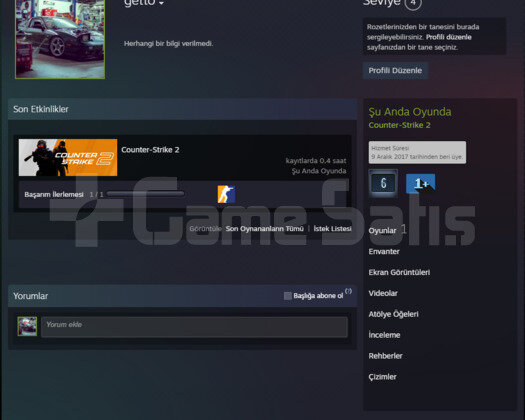Screen dimensions: 525x420
Task: Click 'Herhangi bir bilgi verilmedi.' text
Action: pos(168,44)
